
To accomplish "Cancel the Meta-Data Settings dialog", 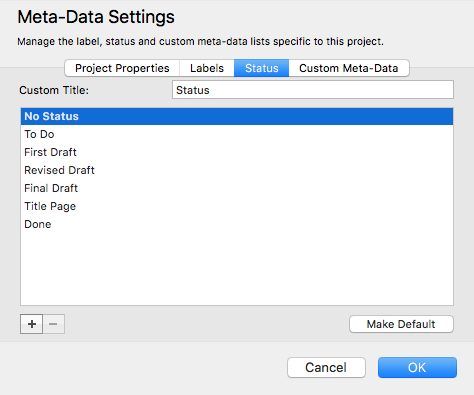I will (x=326, y=367).
